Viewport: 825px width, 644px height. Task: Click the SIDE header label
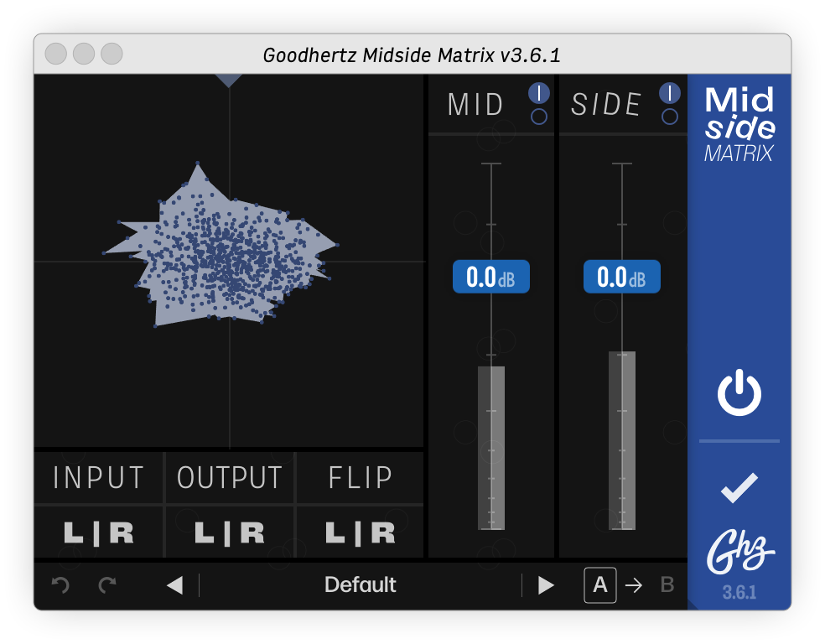click(x=606, y=104)
